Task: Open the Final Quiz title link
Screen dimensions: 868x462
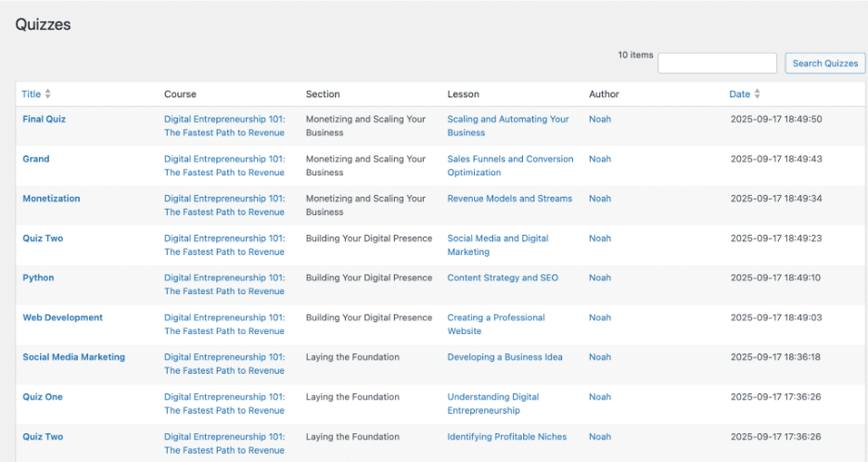Action: tap(45, 119)
